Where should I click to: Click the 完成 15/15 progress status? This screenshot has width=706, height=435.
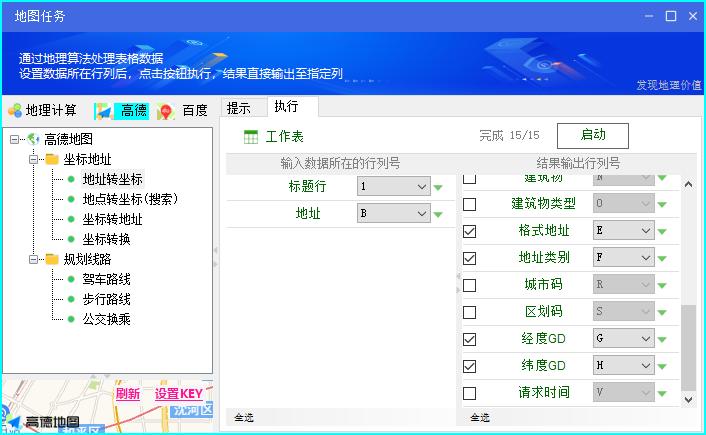[509, 136]
